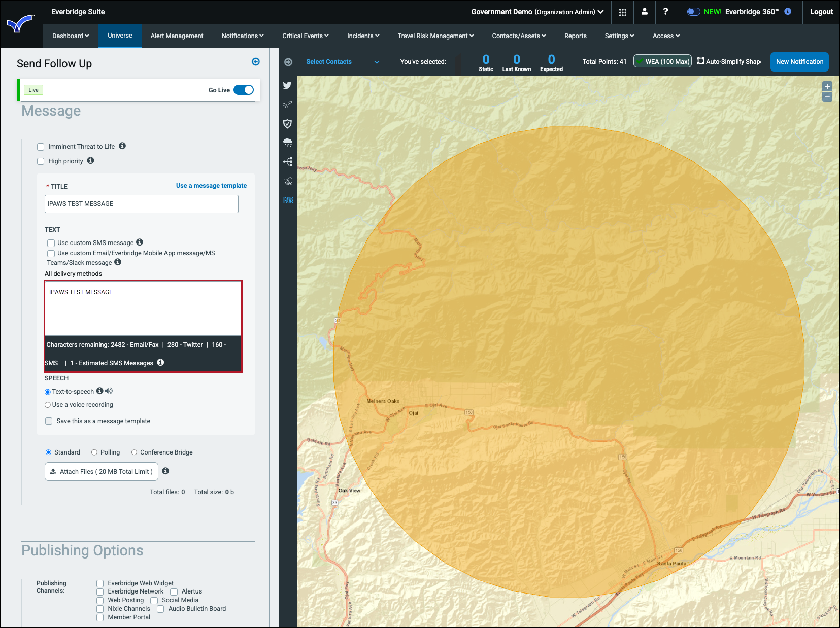This screenshot has height=628, width=840.
Task: Check Imminent Threat to Life
Action: [41, 147]
